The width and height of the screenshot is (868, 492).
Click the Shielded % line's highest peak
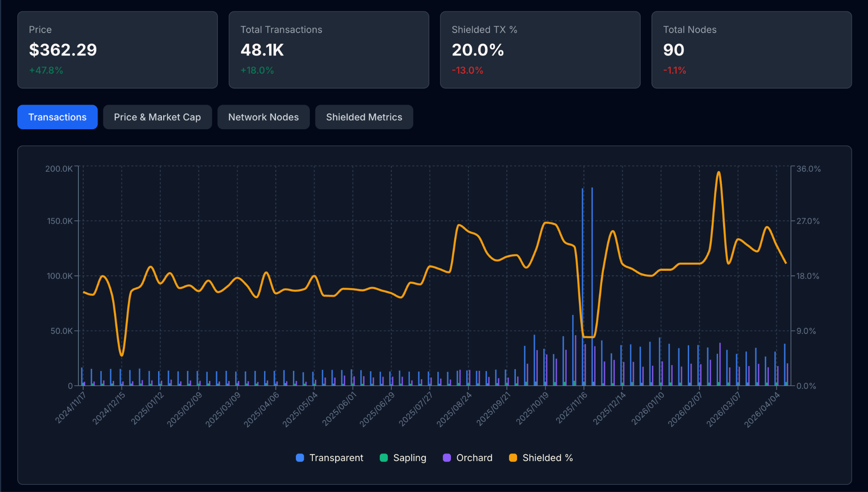tap(718, 172)
